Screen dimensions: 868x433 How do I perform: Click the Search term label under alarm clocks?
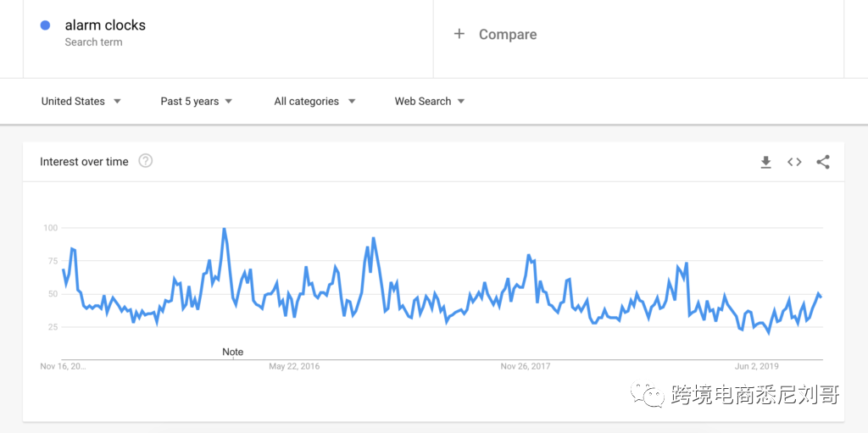tap(93, 42)
